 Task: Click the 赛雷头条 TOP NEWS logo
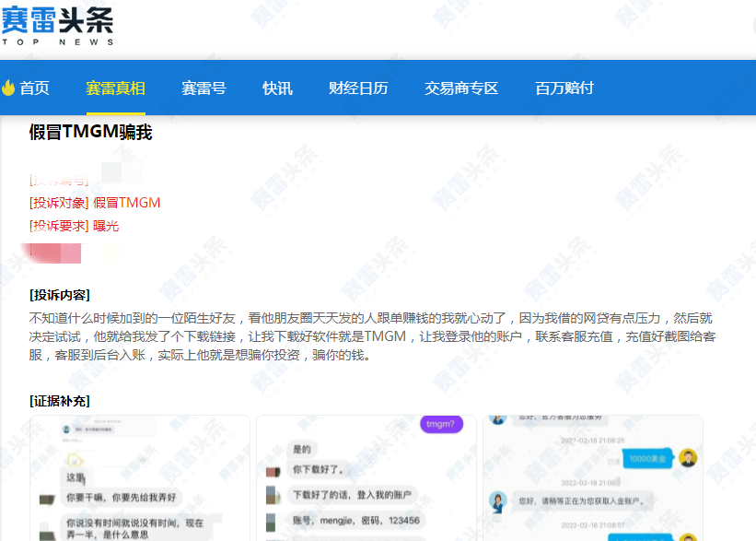(57, 26)
